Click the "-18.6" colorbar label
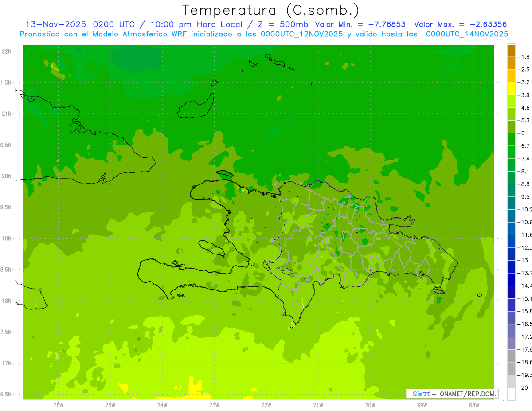This screenshot has height=411, width=532. point(524,362)
